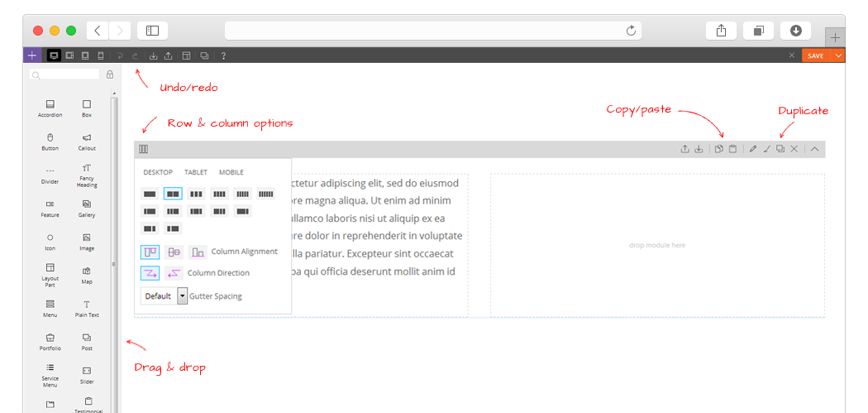The width and height of the screenshot is (868, 413).
Task: Select the Accordion module icon
Action: (50, 104)
